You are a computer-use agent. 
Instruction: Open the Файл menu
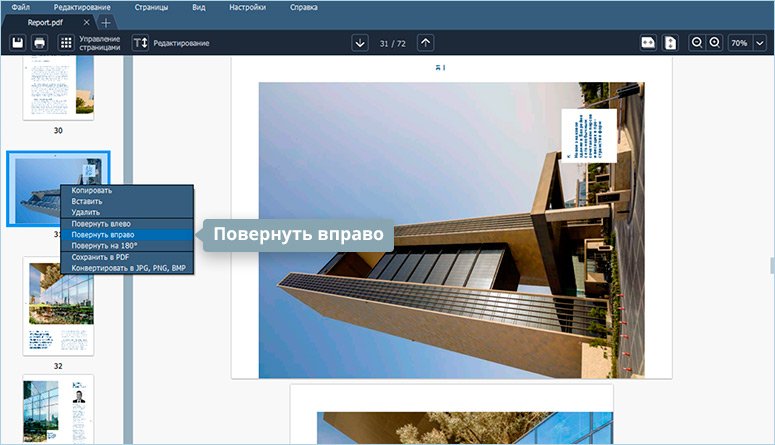(20, 7)
